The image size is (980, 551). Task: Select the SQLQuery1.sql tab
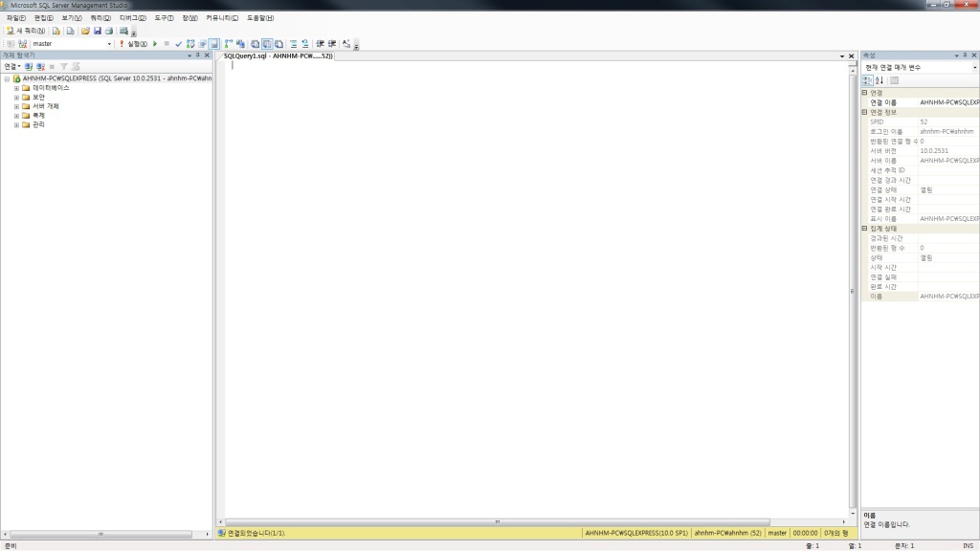tap(278, 55)
